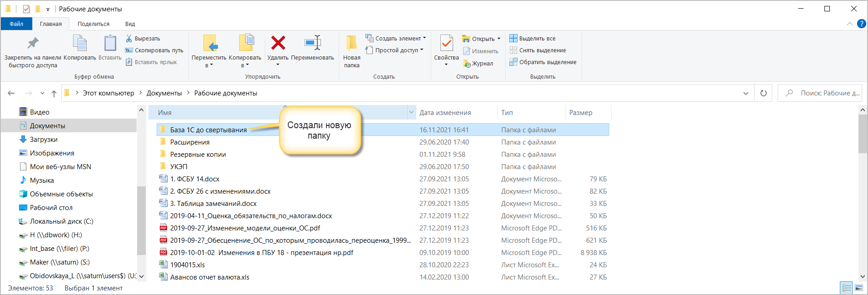Pin to Quick Access panel icon
The height and width of the screenshot is (295, 868).
[33, 44]
